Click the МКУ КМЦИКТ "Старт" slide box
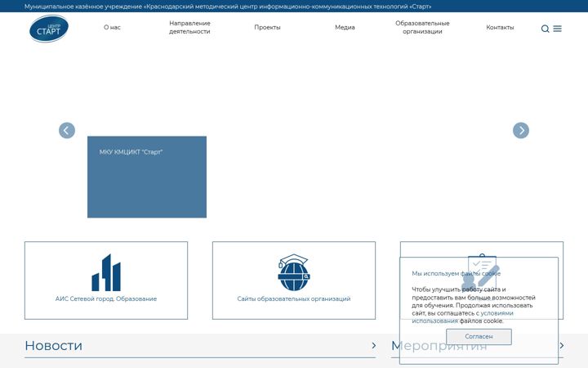Screen dimensions: 588x368 click(x=147, y=177)
